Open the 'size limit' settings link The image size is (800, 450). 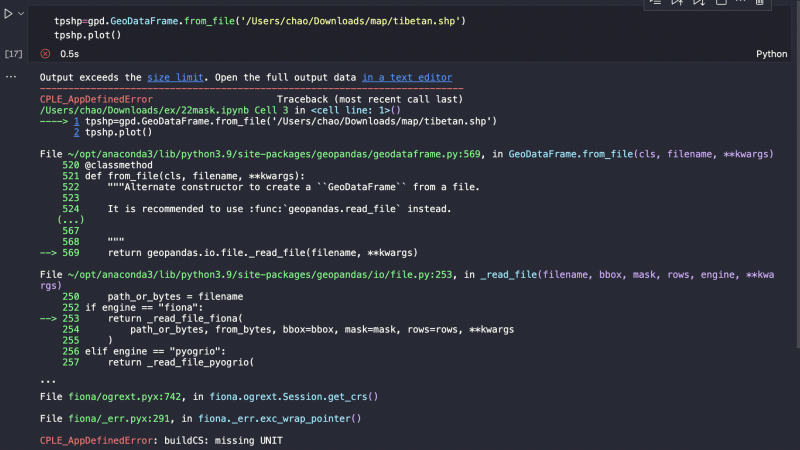point(174,77)
